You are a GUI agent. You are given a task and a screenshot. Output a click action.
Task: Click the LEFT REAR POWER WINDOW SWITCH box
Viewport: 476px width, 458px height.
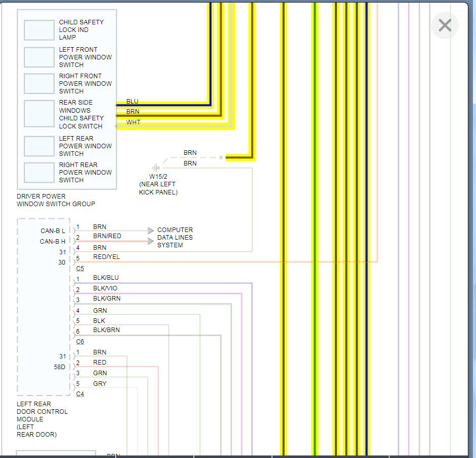[x=39, y=146]
